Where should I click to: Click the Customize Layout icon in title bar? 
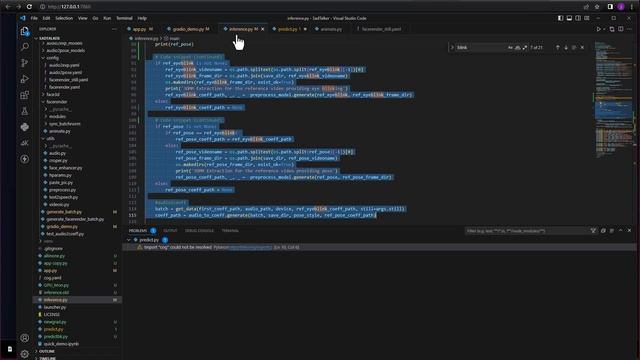tap(587, 18)
